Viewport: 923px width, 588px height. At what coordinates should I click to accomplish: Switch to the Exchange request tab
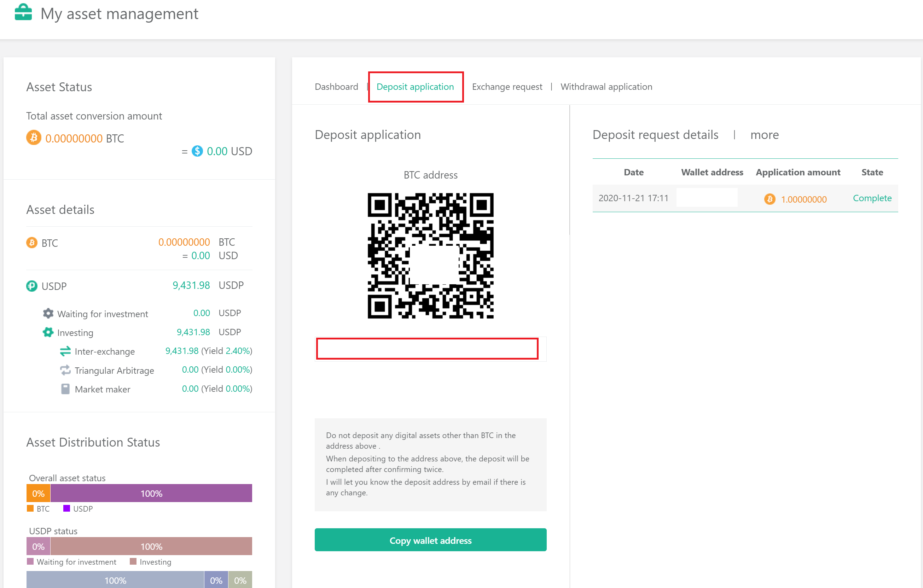507,87
